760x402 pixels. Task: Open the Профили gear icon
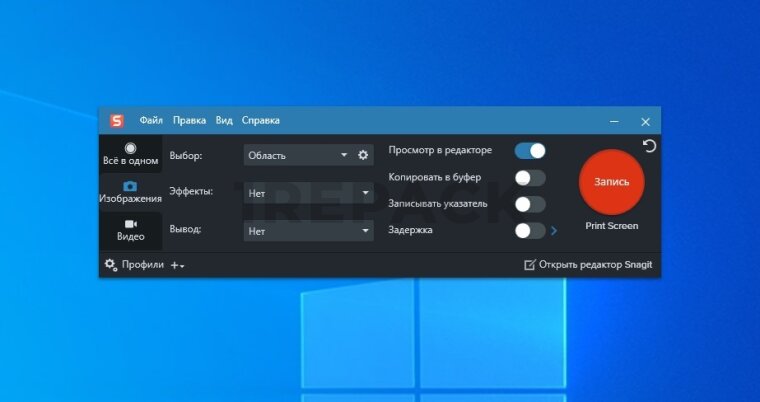(111, 265)
